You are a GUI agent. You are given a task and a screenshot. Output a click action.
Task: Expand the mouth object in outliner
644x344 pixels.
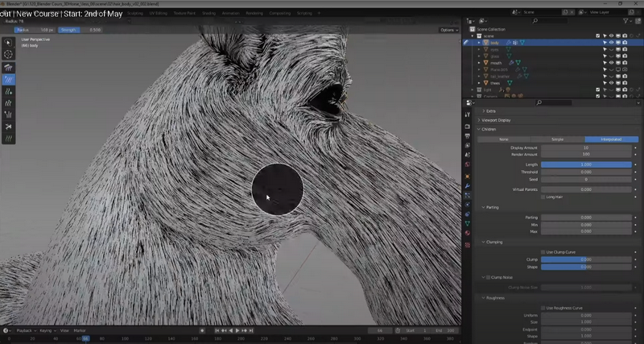(479, 63)
